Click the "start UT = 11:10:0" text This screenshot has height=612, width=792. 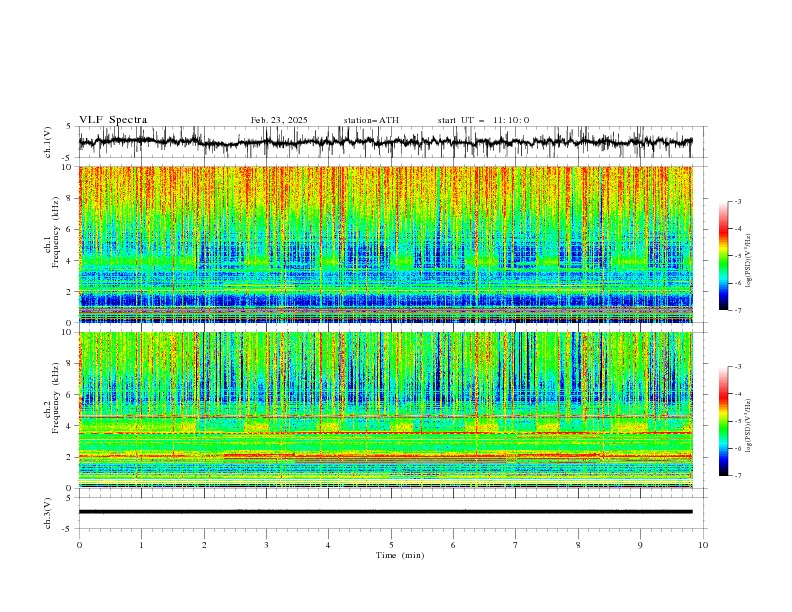(x=483, y=120)
